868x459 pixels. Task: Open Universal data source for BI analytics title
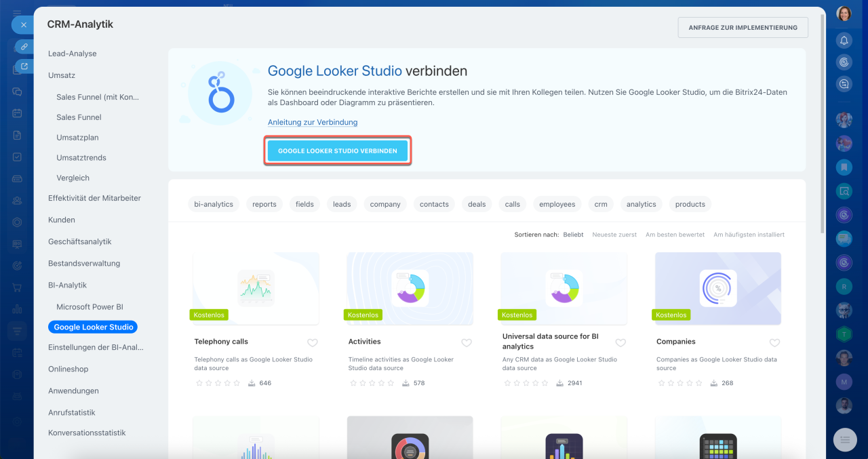[x=551, y=341]
